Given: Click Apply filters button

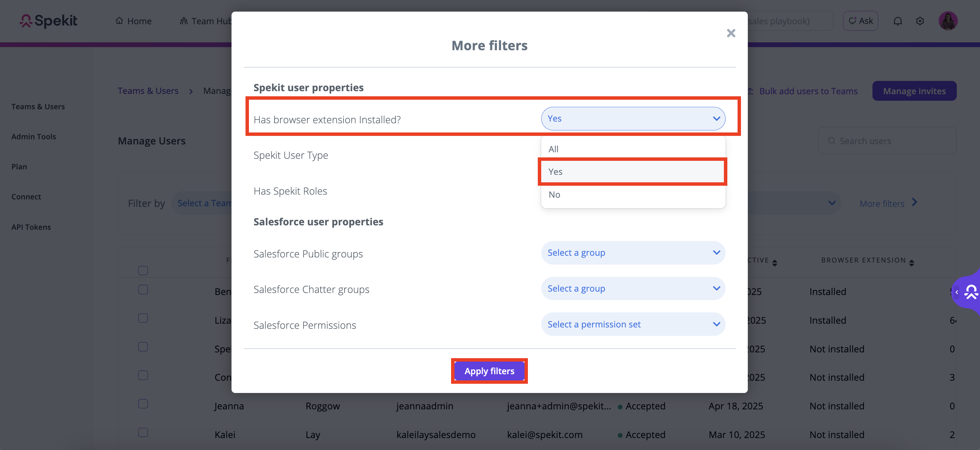Looking at the screenshot, I should 489,371.
